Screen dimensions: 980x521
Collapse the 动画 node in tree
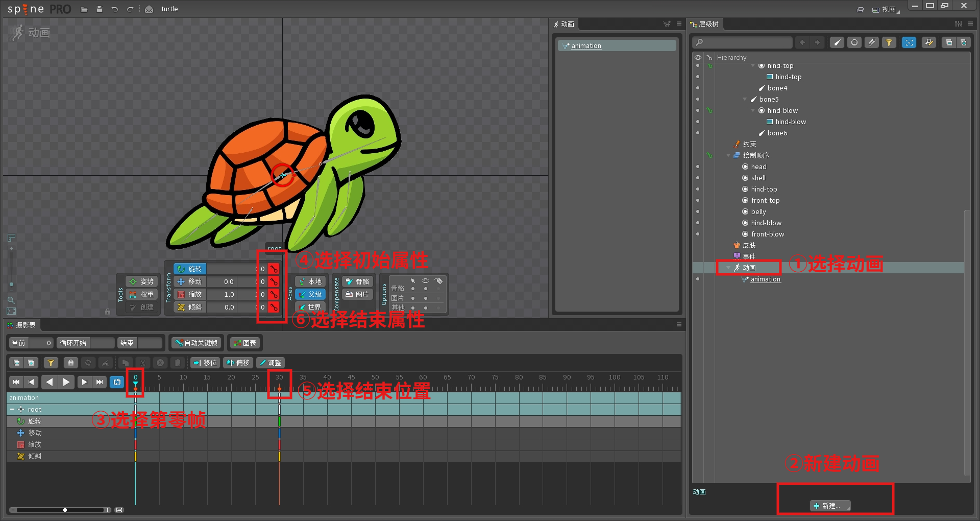pyautogui.click(x=728, y=268)
